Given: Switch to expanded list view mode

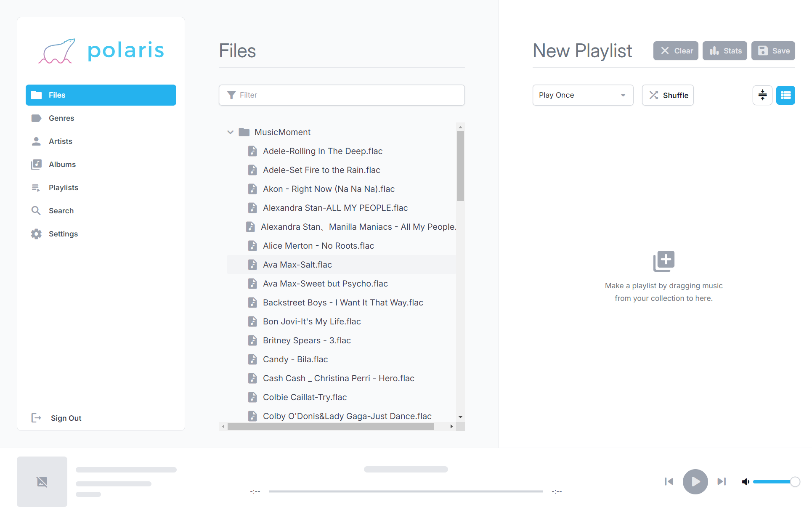Looking at the screenshot, I should point(785,95).
